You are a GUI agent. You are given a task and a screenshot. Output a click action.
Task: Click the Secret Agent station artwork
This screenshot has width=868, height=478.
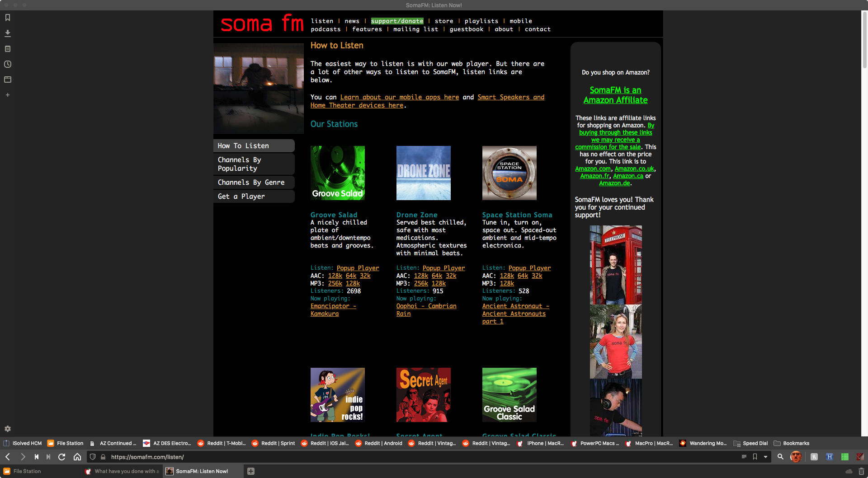tap(424, 395)
